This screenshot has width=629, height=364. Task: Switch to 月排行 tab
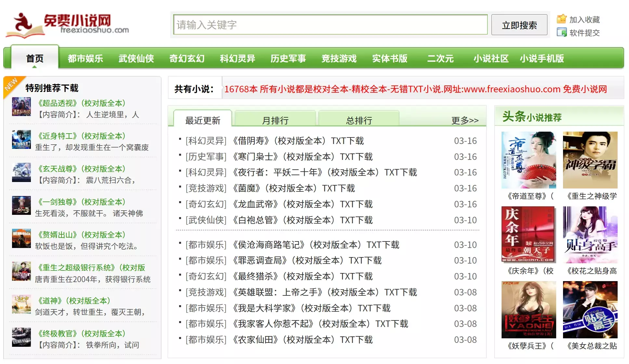[x=275, y=121]
